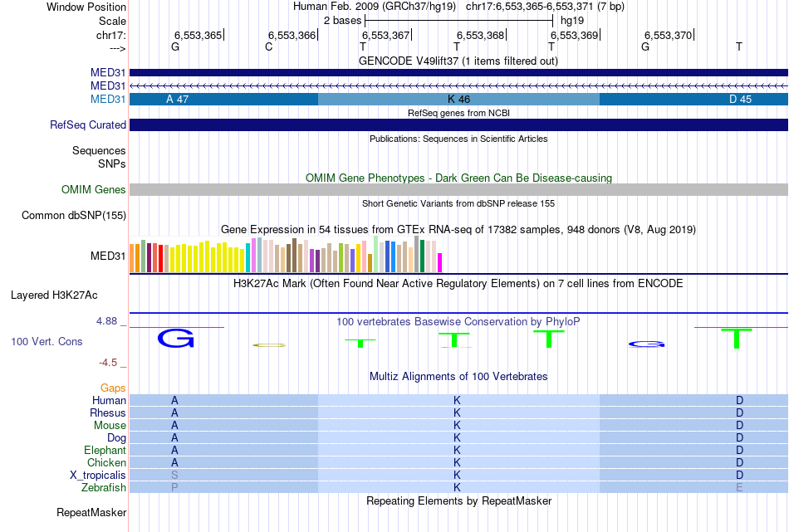The height and width of the screenshot is (532, 789).
Task: Select the D 45 codon block
Action: 693,99
